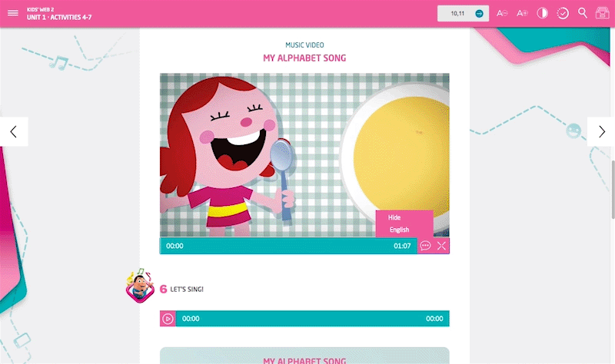Open the progress checkmark icon
The height and width of the screenshot is (364, 615).
(x=563, y=13)
